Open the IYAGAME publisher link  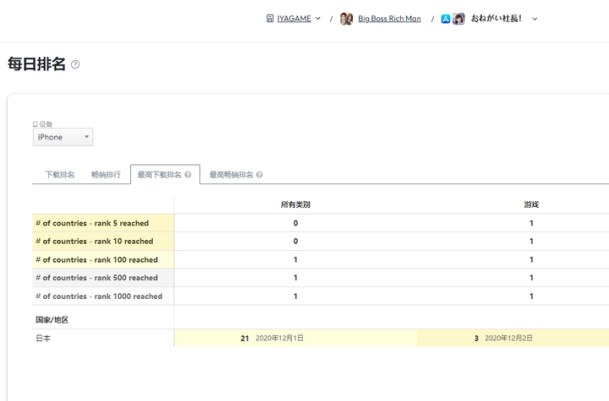[x=294, y=18]
